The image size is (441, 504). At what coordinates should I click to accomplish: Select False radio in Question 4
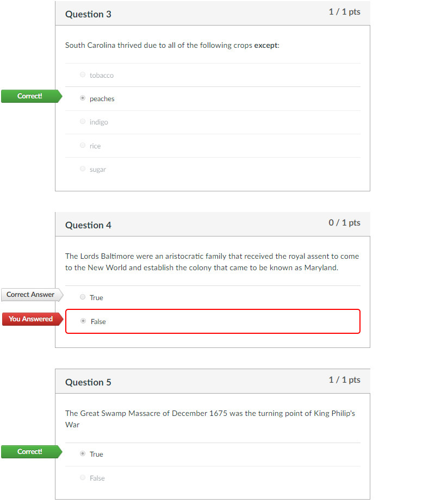[x=83, y=321]
